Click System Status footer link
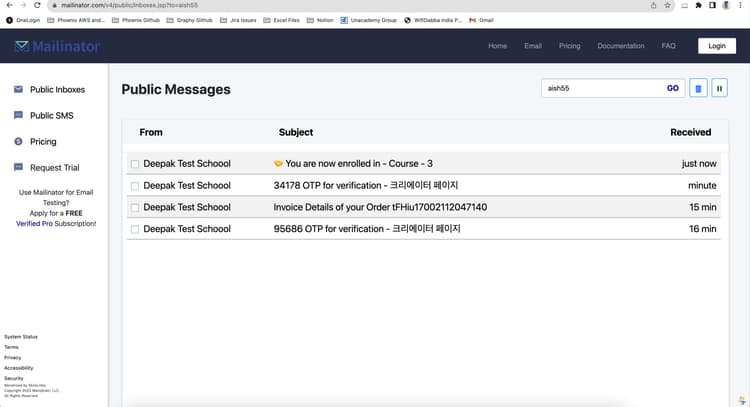The image size is (750, 407). (20, 337)
